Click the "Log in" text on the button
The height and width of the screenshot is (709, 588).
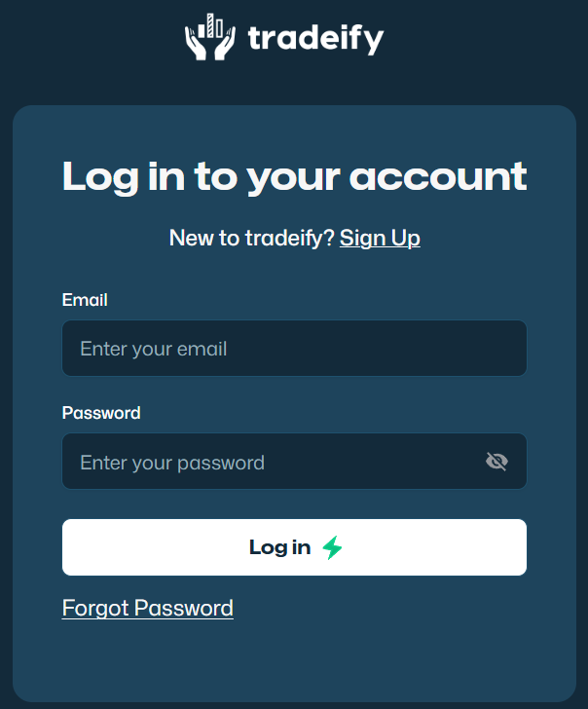click(279, 547)
